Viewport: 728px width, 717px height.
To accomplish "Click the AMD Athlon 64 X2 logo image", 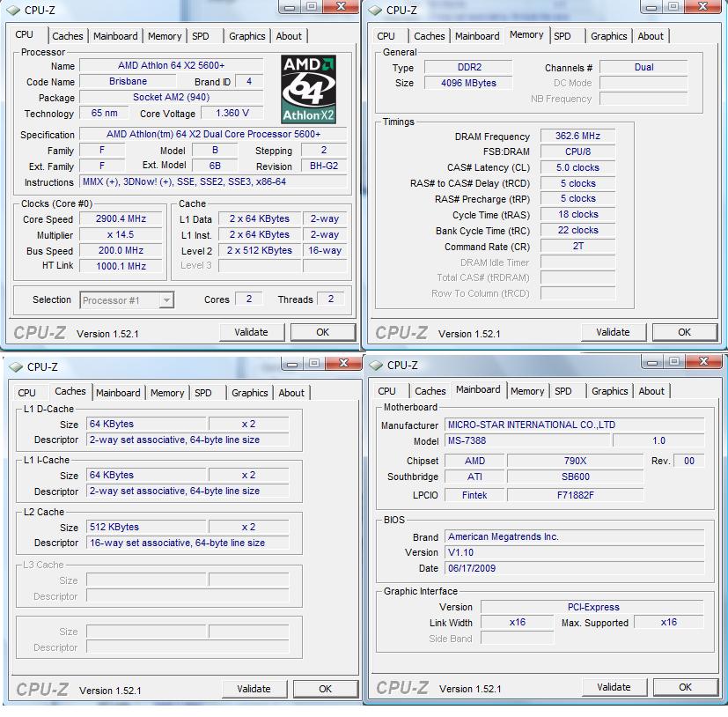I will pos(308,89).
